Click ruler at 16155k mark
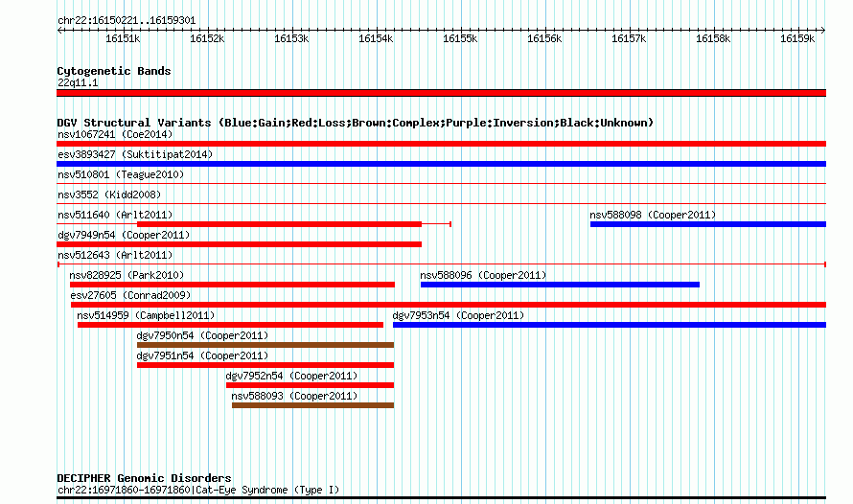 pos(460,38)
